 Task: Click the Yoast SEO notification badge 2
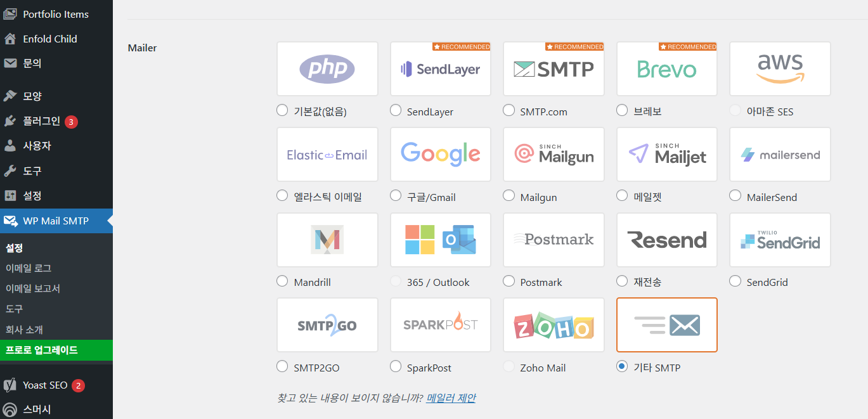78,385
